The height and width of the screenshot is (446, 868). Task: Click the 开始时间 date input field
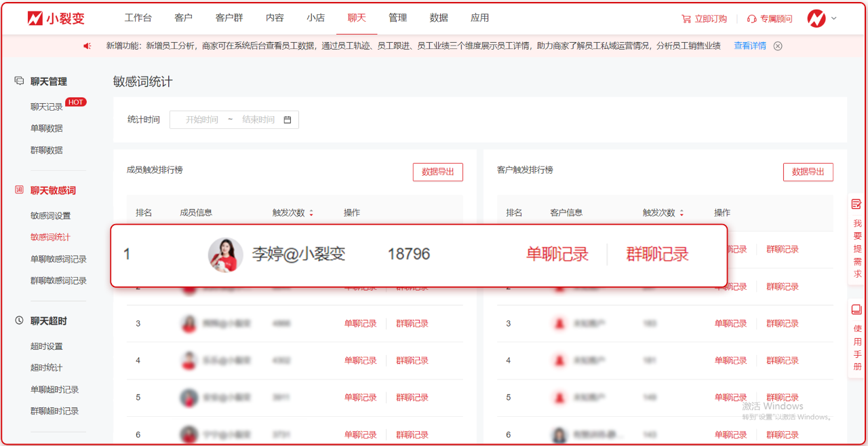(202, 120)
